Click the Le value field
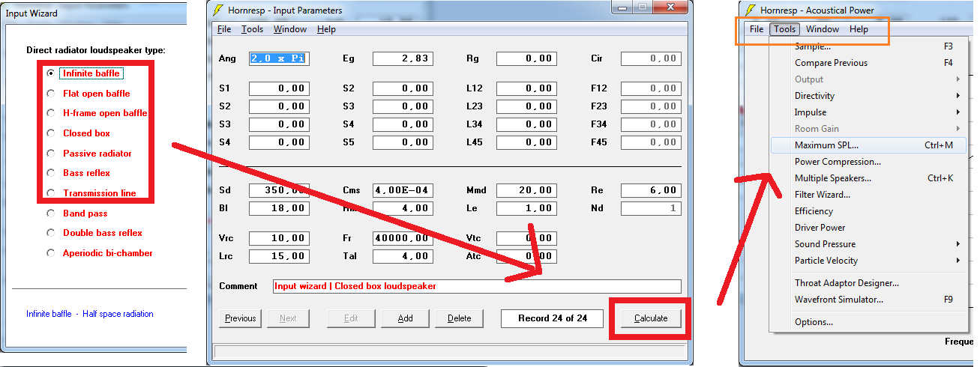 pyautogui.click(x=526, y=208)
